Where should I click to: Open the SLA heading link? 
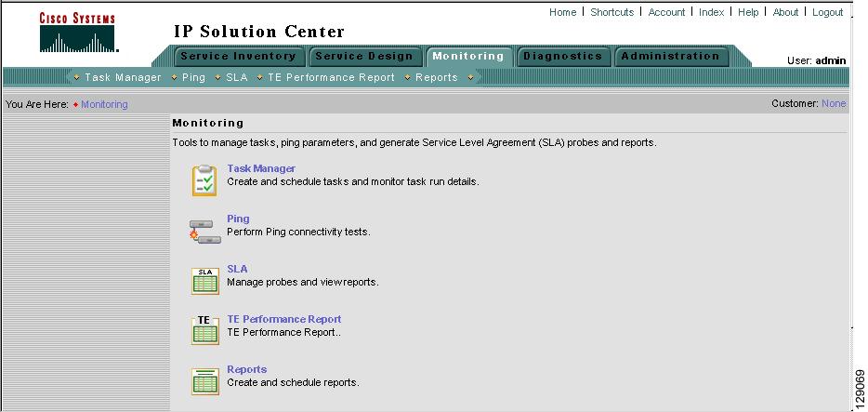tap(237, 269)
